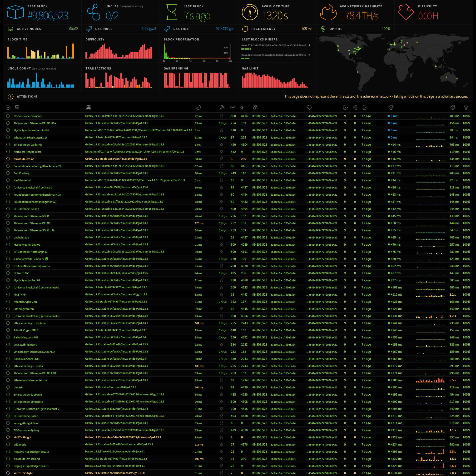Sort nodes by mining pickaxe column
The width and height of the screenshot is (476, 476).
tap(222, 107)
